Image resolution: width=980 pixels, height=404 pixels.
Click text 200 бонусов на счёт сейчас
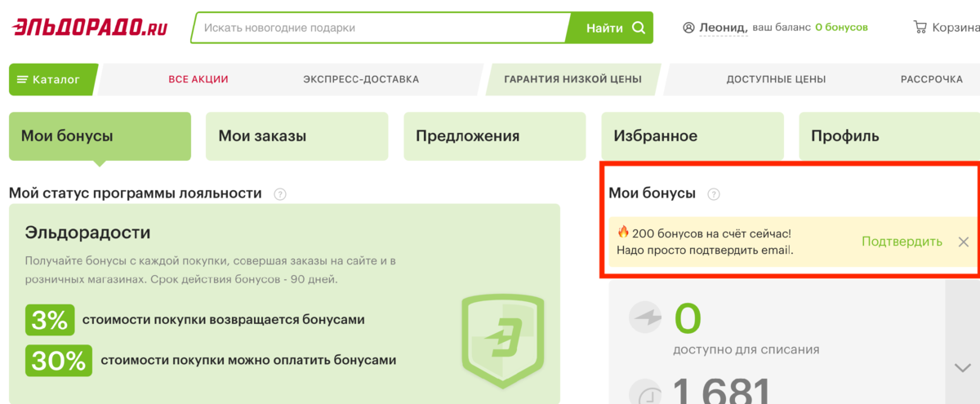point(712,233)
